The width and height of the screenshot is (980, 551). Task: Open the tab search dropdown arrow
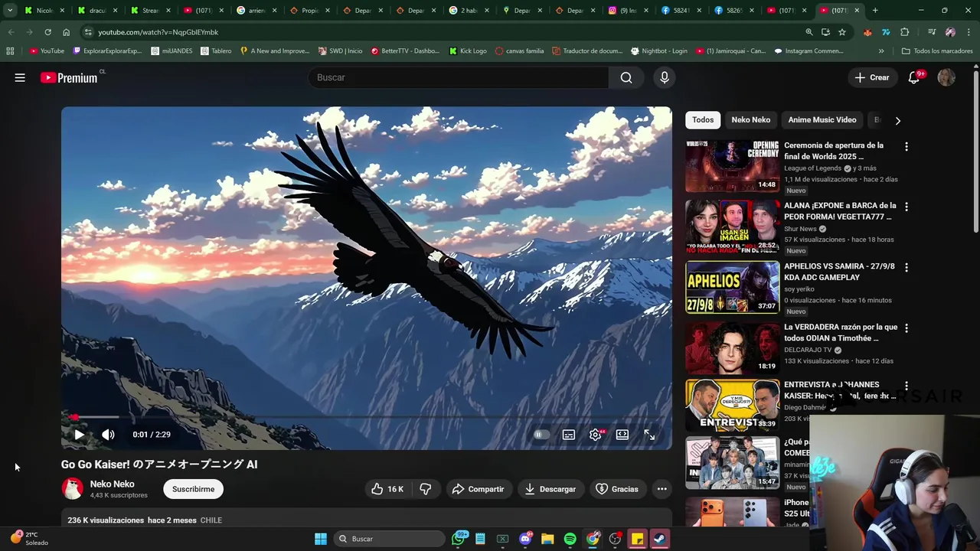point(10,11)
